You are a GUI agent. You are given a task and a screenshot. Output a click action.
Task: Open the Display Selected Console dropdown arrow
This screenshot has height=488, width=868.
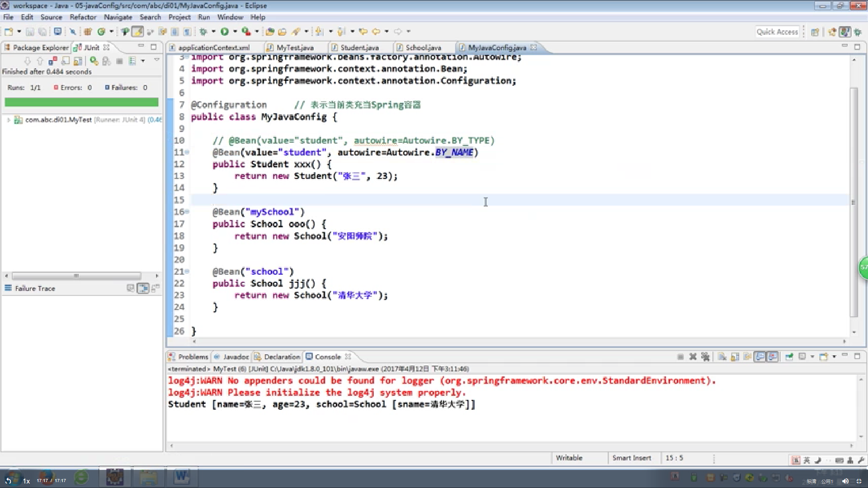812,357
